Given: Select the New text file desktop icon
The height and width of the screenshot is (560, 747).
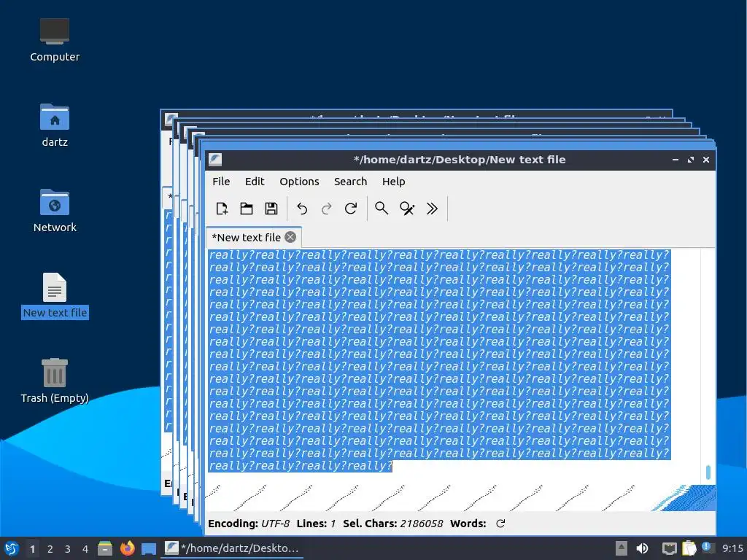Looking at the screenshot, I should 55,295.
